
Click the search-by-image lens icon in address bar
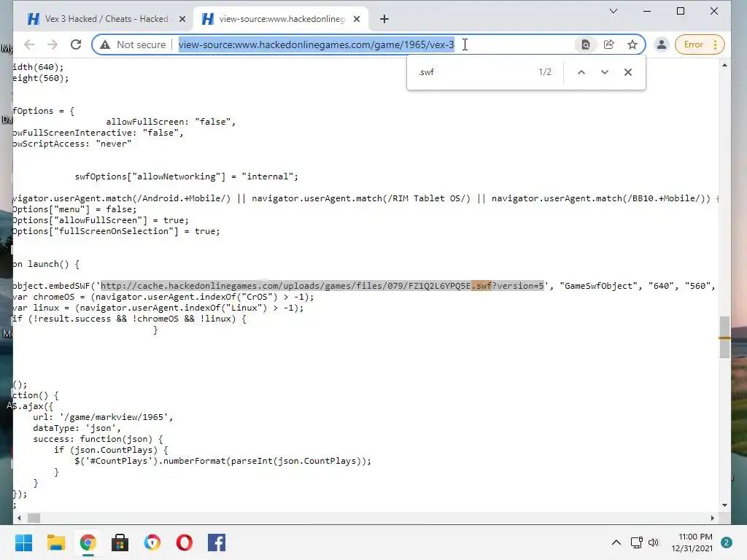tap(586, 44)
